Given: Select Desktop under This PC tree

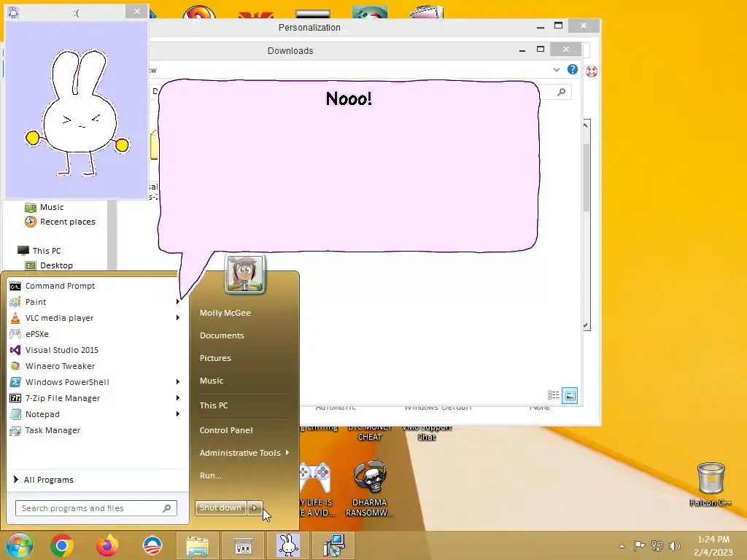Looking at the screenshot, I should (49, 265).
